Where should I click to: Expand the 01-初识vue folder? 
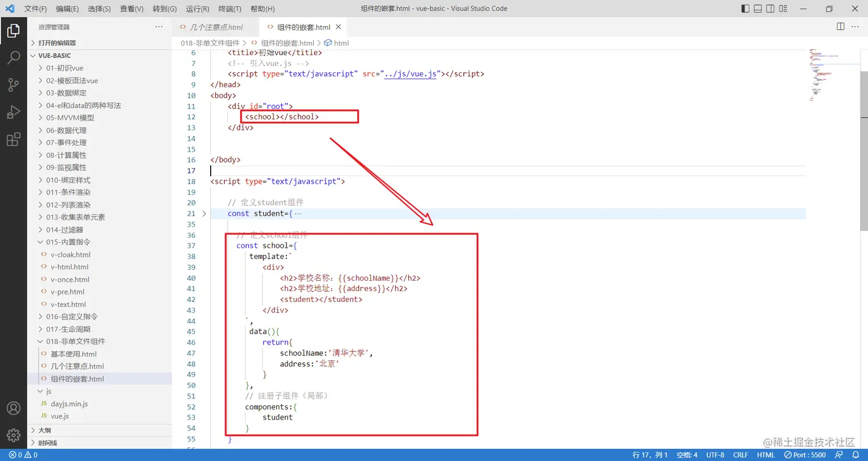(99, 68)
